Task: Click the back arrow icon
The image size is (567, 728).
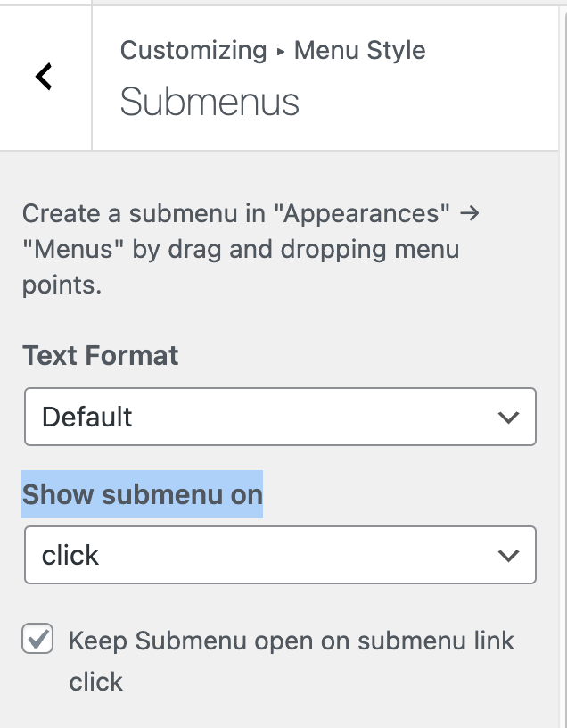Action: pyautogui.click(x=45, y=77)
